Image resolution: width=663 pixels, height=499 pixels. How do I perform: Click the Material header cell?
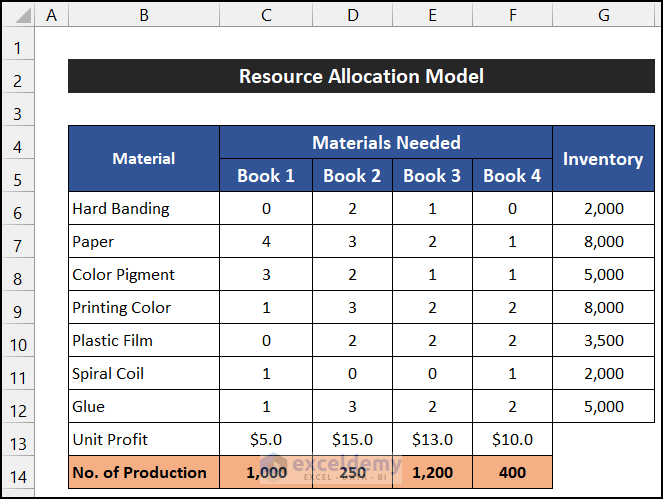coord(144,159)
